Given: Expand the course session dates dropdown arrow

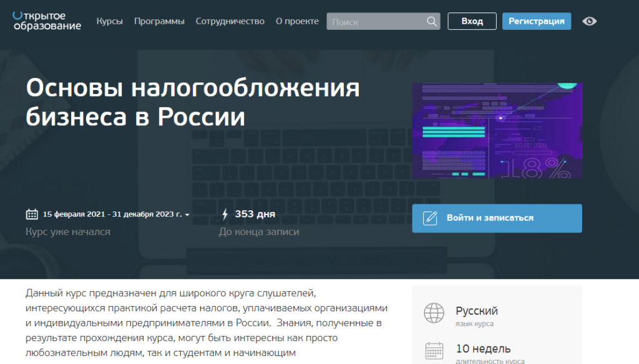Looking at the screenshot, I should coord(187,215).
